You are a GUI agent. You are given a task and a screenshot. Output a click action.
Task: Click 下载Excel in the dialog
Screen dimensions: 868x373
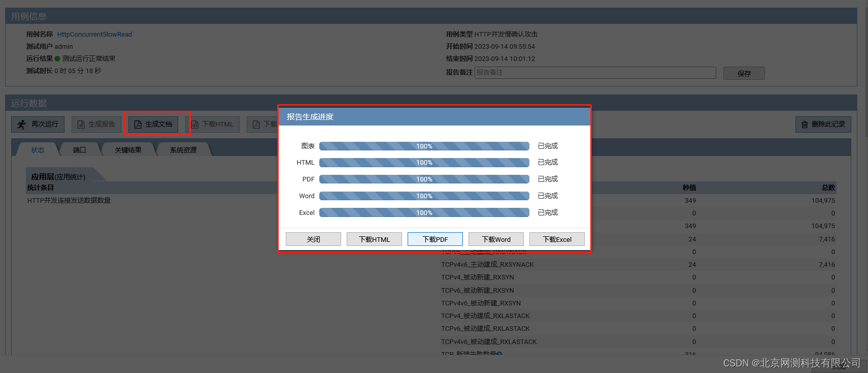point(557,239)
